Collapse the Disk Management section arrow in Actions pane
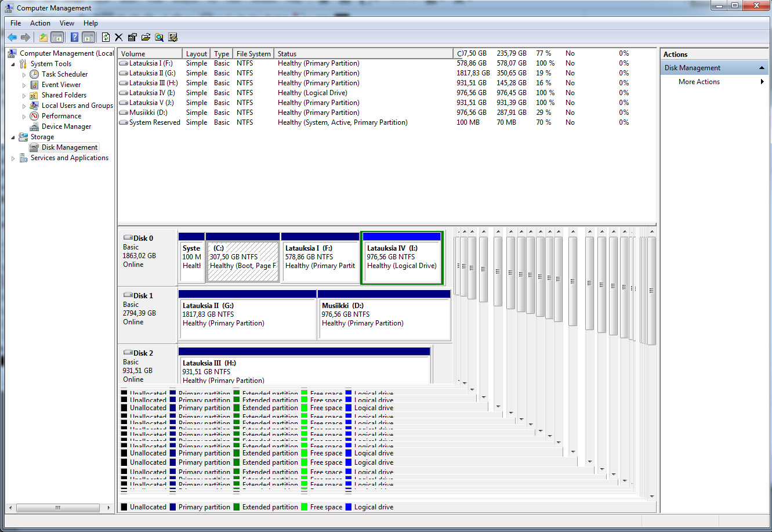Image resolution: width=772 pixels, height=532 pixels. pyautogui.click(x=762, y=68)
